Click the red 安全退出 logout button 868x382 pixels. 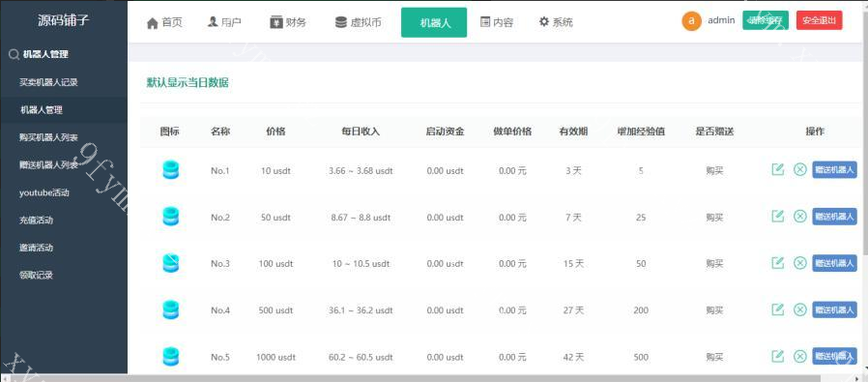820,20
